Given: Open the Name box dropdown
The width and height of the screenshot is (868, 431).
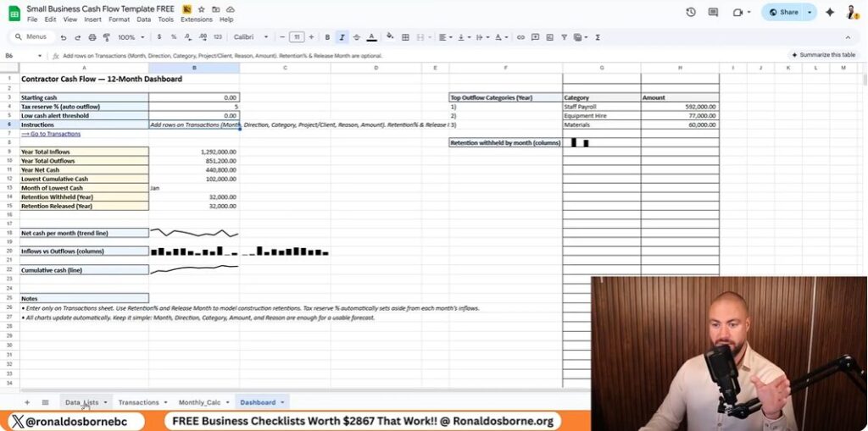Looking at the screenshot, I should click(40, 55).
